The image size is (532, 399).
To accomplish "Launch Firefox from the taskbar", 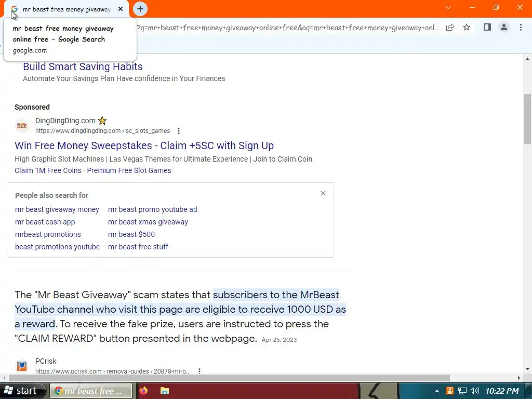I will tap(143, 391).
